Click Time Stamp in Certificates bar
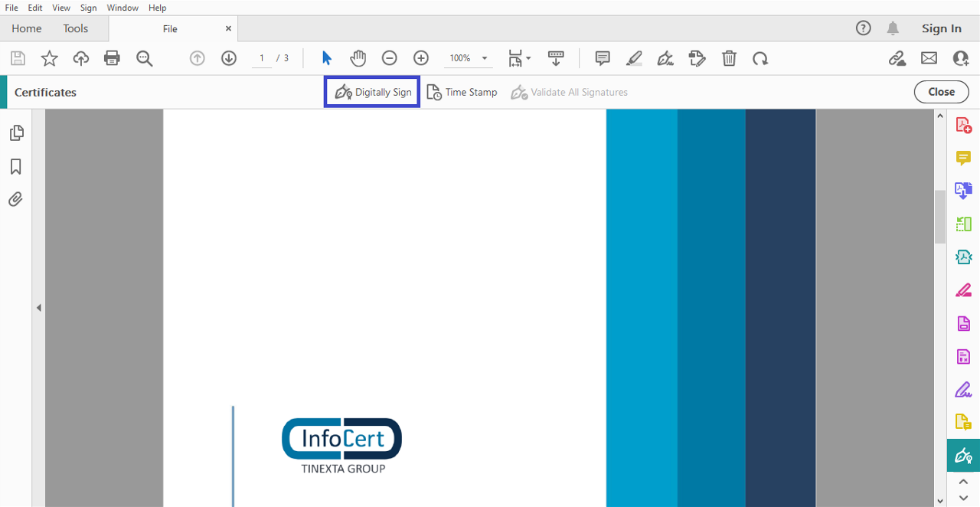This screenshot has height=507, width=980. (x=462, y=92)
